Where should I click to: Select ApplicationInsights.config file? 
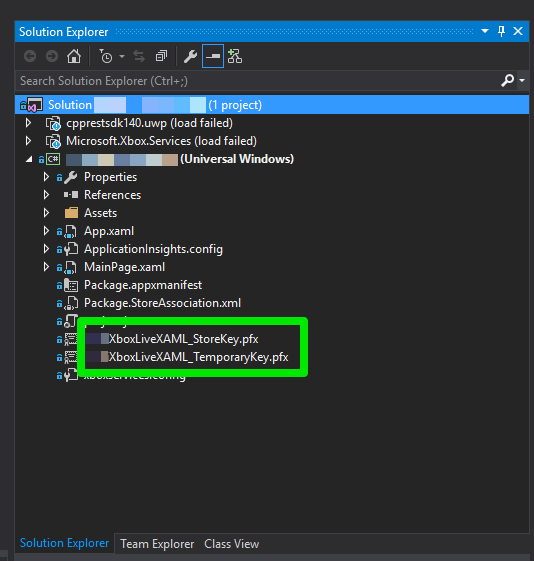153,249
